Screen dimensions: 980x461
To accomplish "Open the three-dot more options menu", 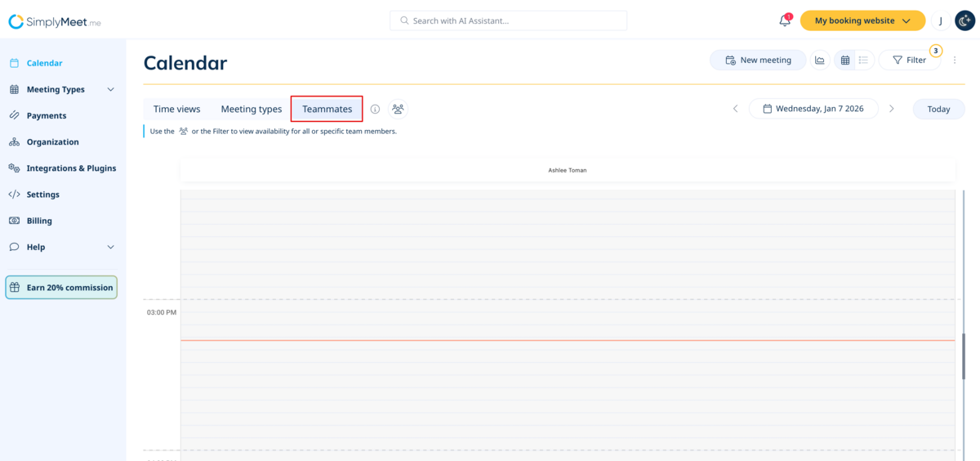I will 955,60.
